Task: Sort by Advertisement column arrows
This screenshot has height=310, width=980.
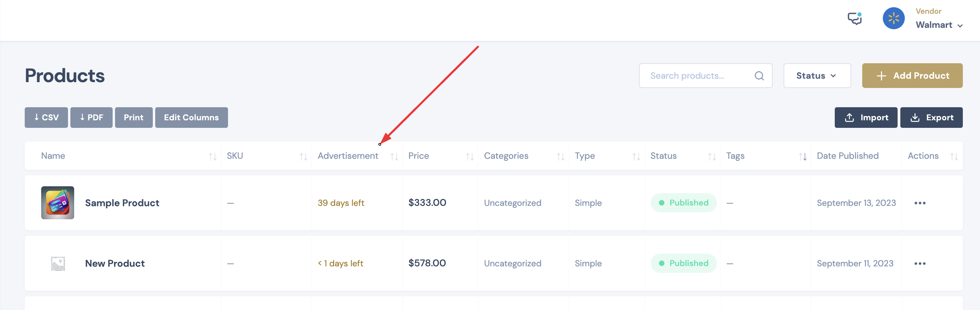Action: 394,156
